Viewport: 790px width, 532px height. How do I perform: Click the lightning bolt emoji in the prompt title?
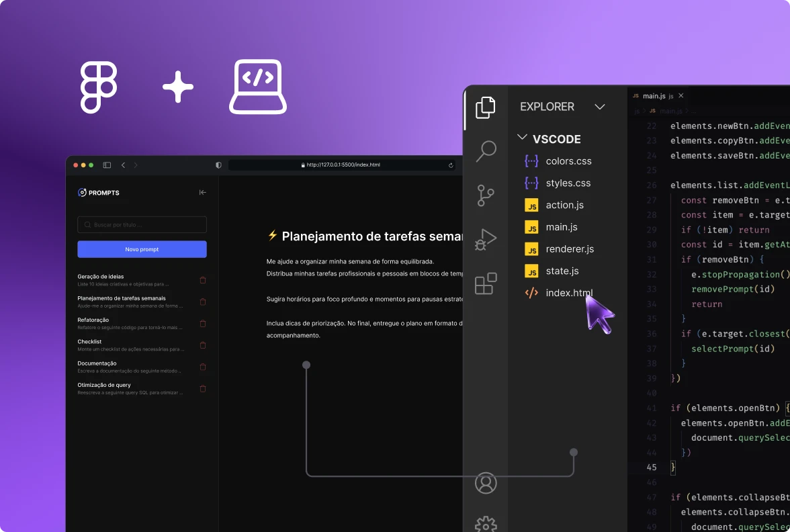tap(273, 235)
